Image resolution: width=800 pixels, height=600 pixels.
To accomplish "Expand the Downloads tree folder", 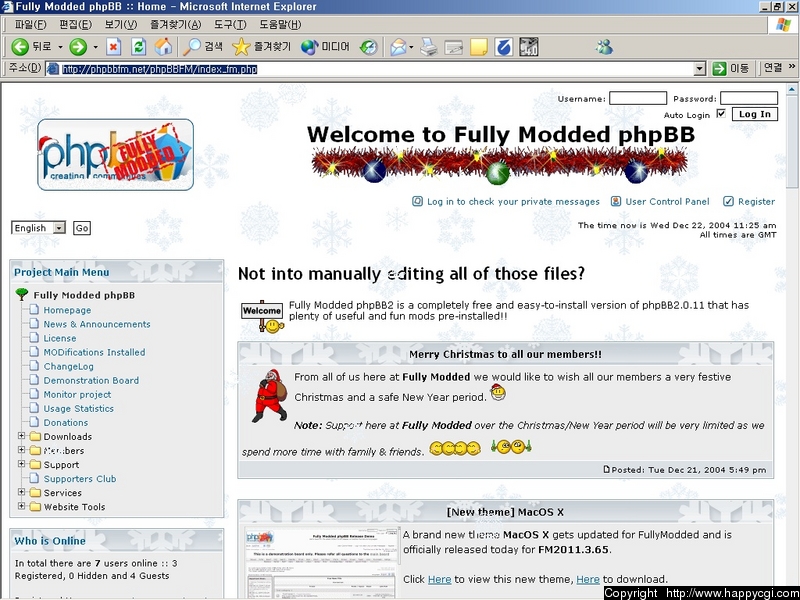I will pos(21,436).
